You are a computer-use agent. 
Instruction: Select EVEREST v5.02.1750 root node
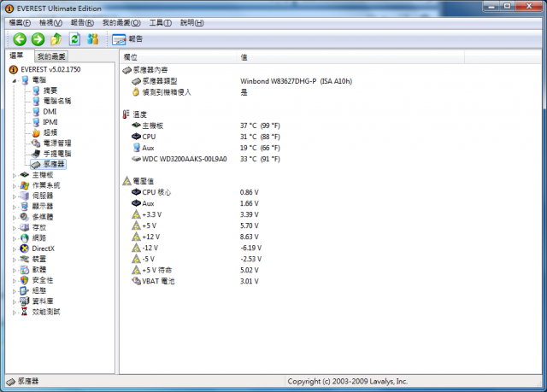(x=50, y=69)
